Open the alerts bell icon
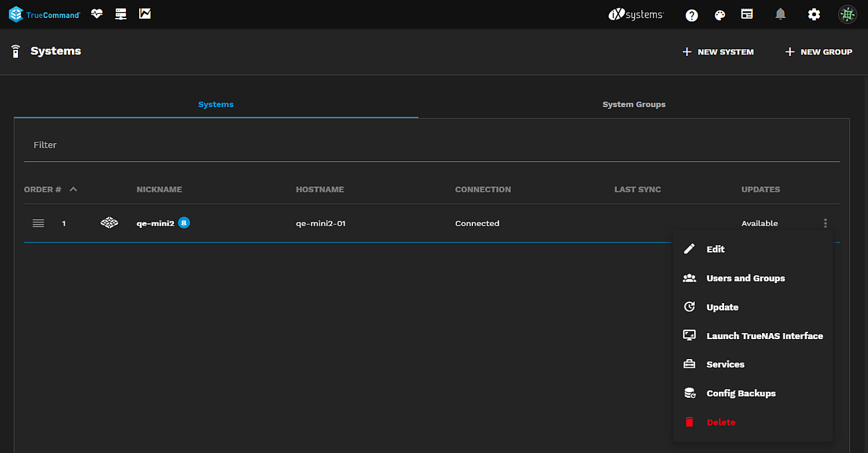This screenshot has width=868, height=453. [x=780, y=14]
